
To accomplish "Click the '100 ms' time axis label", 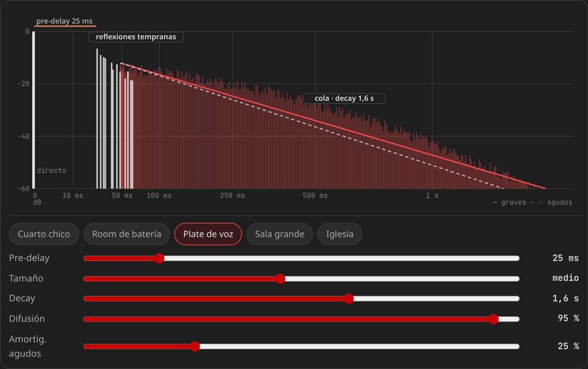I will (x=159, y=196).
